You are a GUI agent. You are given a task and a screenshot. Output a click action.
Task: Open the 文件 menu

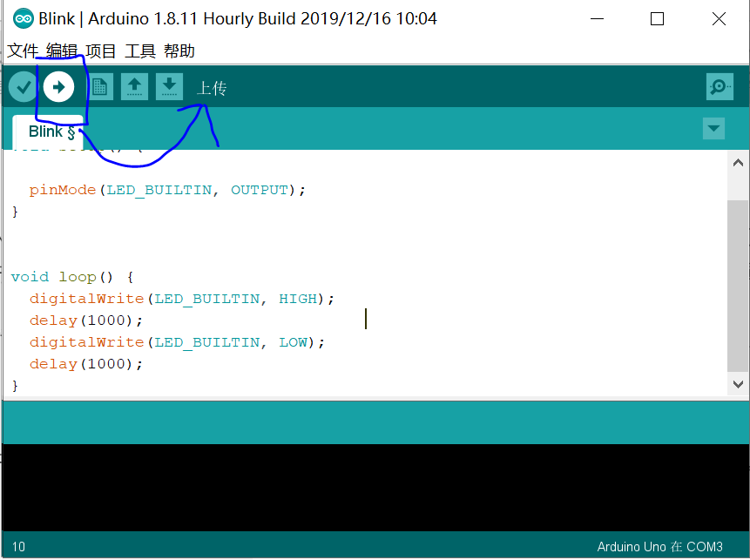(x=23, y=51)
